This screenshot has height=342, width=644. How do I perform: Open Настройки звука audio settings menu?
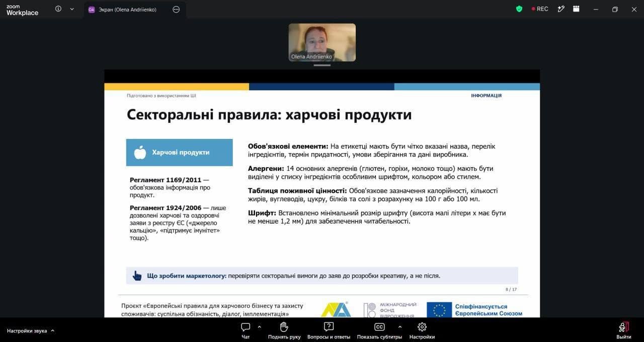(x=31, y=331)
